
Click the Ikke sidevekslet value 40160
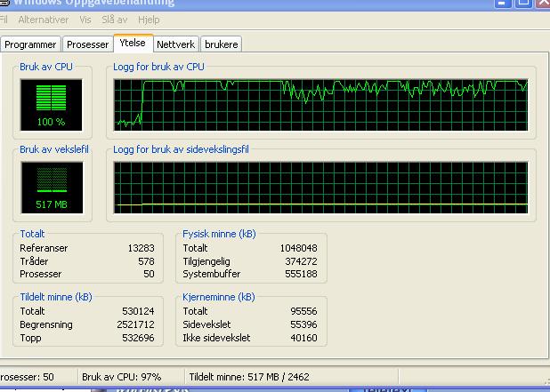(x=303, y=338)
